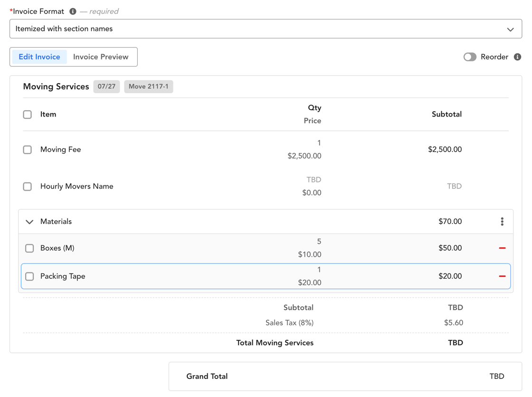Remove Boxes (M) with its red minus
This screenshot has height=397, width=532.
click(502, 248)
